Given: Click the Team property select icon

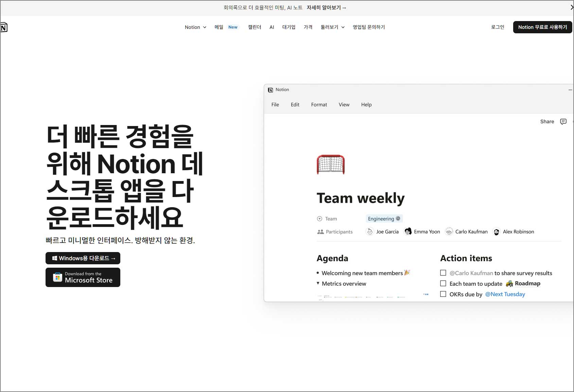Looking at the screenshot, I should [319, 219].
